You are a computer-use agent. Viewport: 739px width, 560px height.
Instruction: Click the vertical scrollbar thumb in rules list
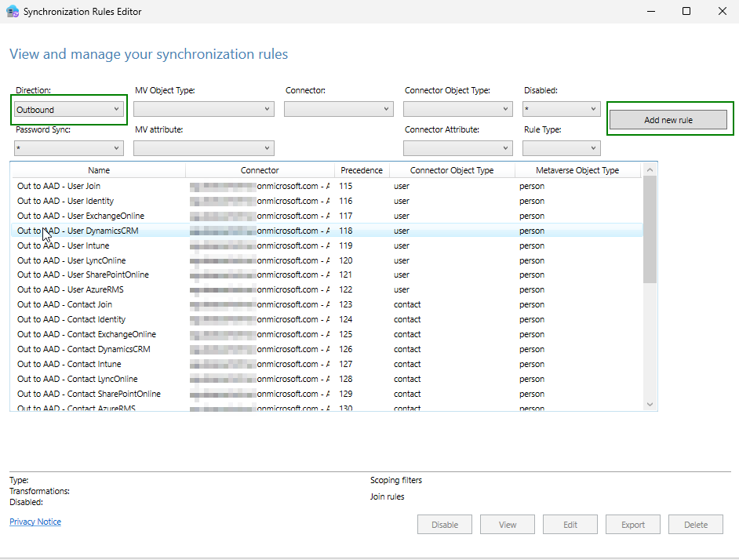650,230
